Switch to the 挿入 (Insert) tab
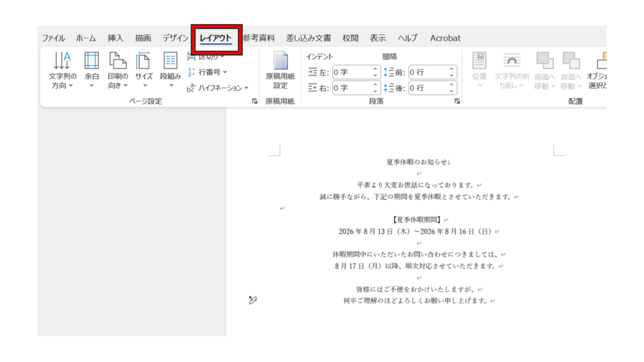Screen dimensions: 644x362 pos(115,38)
